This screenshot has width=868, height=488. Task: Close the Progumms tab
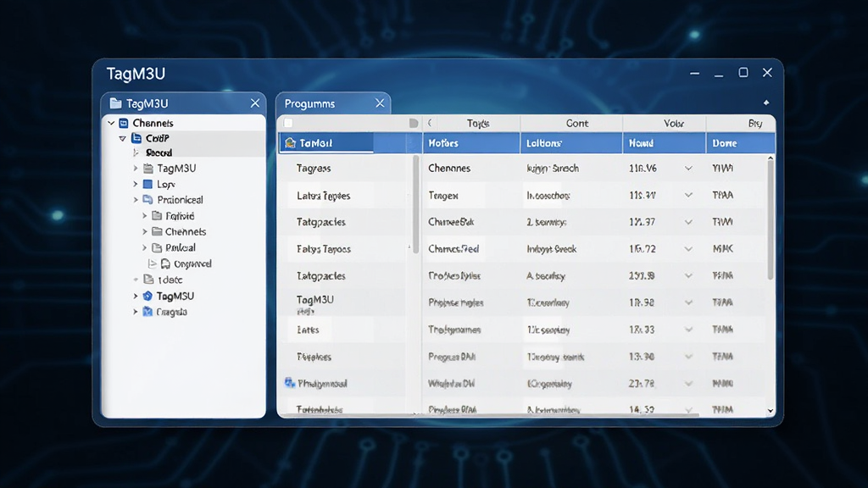tap(380, 103)
